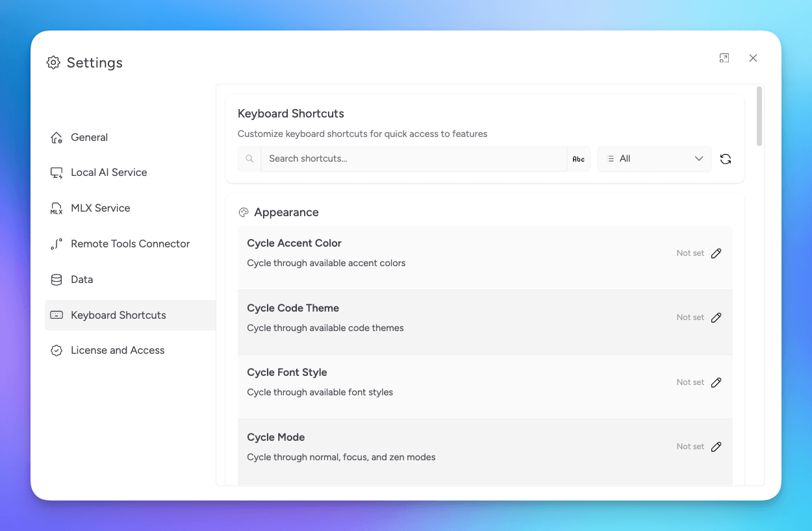Screen dimensions: 812x531
Task: Open License and Access settings
Action: pyautogui.click(x=117, y=350)
